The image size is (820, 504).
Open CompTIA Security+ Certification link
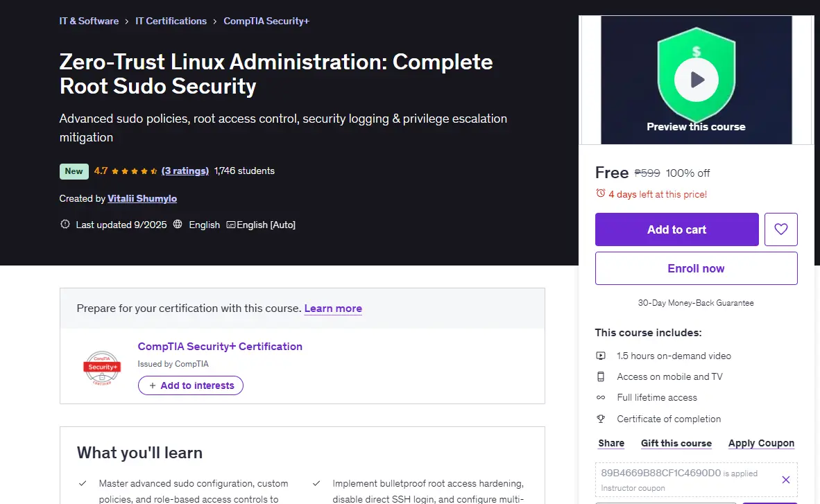(x=220, y=347)
